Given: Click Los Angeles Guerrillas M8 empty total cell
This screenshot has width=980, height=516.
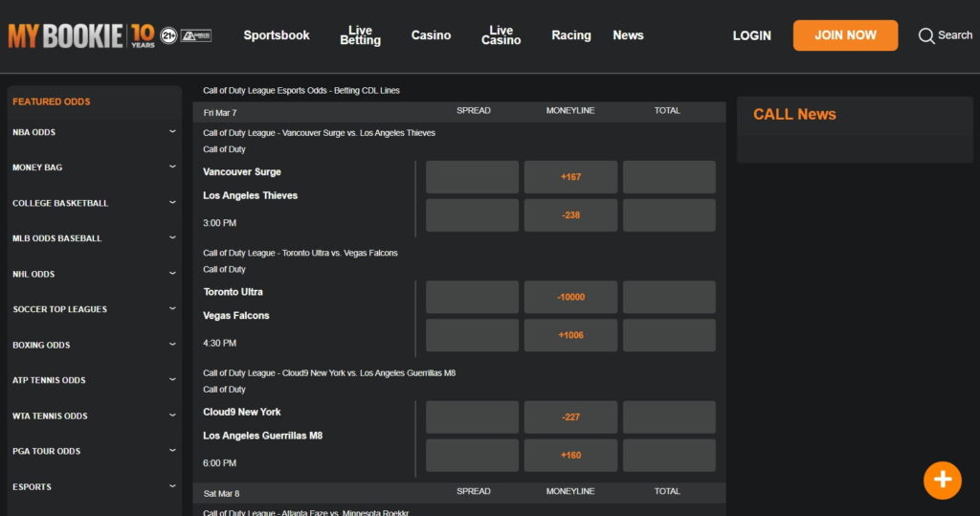Looking at the screenshot, I should 669,456.
